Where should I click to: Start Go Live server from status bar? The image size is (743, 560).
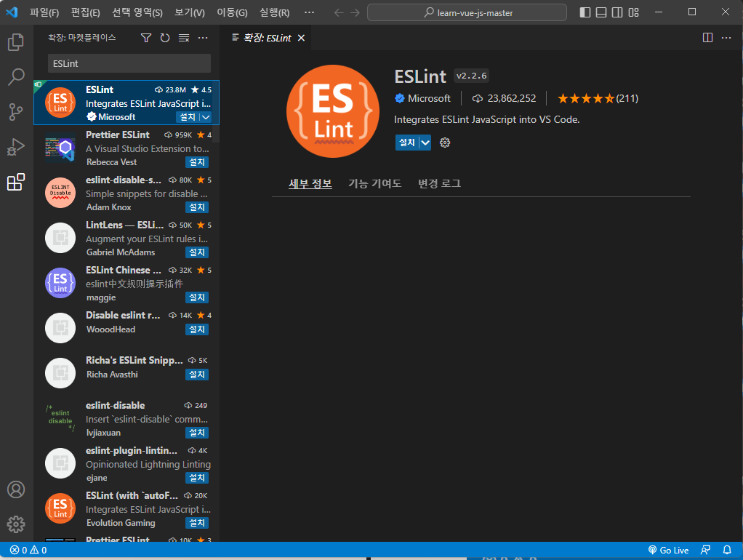click(x=668, y=550)
